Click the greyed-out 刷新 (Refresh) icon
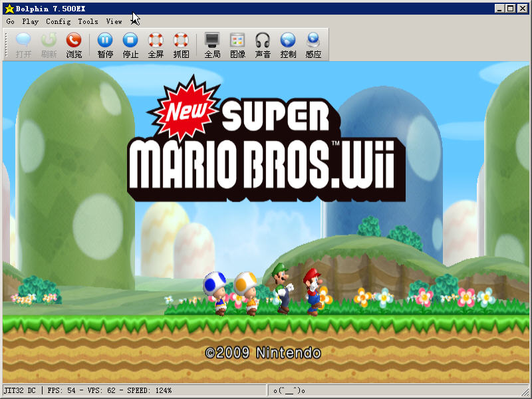This screenshot has width=532, height=399. click(x=49, y=45)
